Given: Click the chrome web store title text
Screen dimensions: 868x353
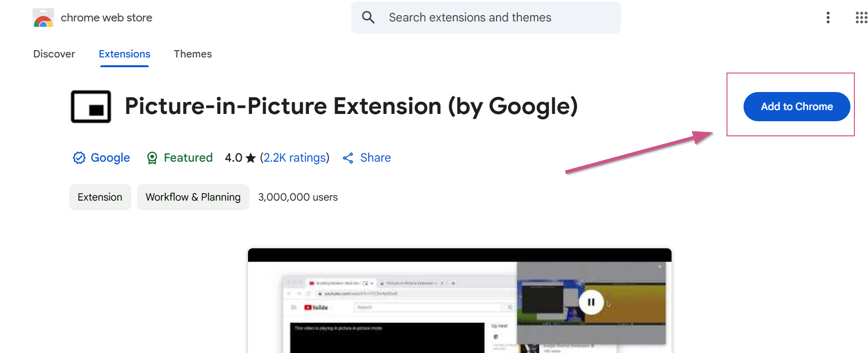Looking at the screenshot, I should pos(106,18).
